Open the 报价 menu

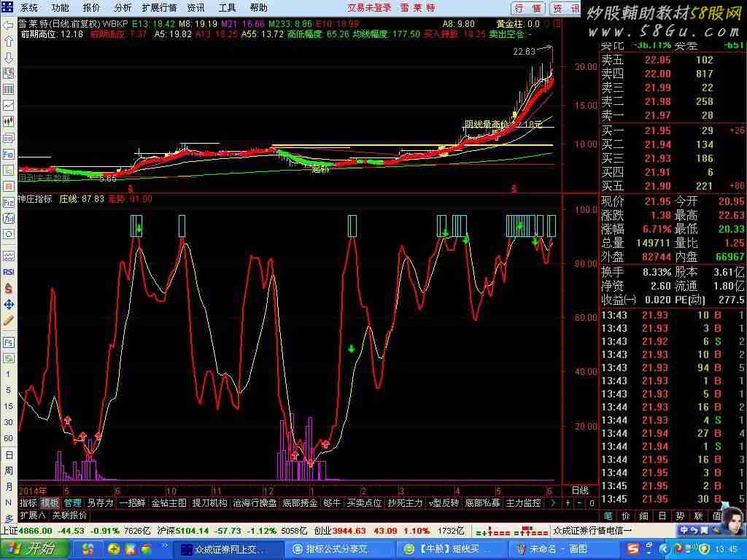91,7
